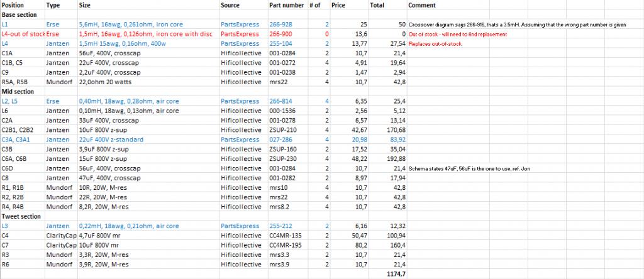
Task: Select the C3B position cell
Action: click(23, 149)
